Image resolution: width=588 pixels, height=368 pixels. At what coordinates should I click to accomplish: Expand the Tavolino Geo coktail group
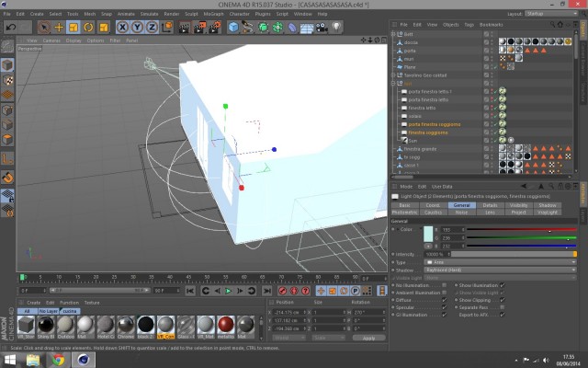(x=393, y=75)
